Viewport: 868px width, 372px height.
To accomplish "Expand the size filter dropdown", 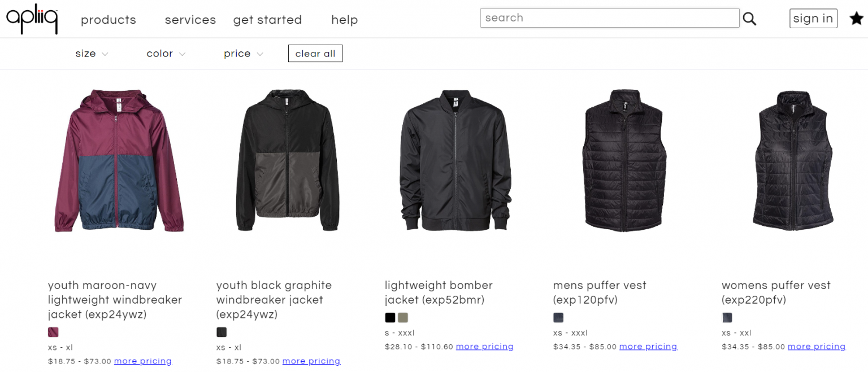I will tap(91, 53).
